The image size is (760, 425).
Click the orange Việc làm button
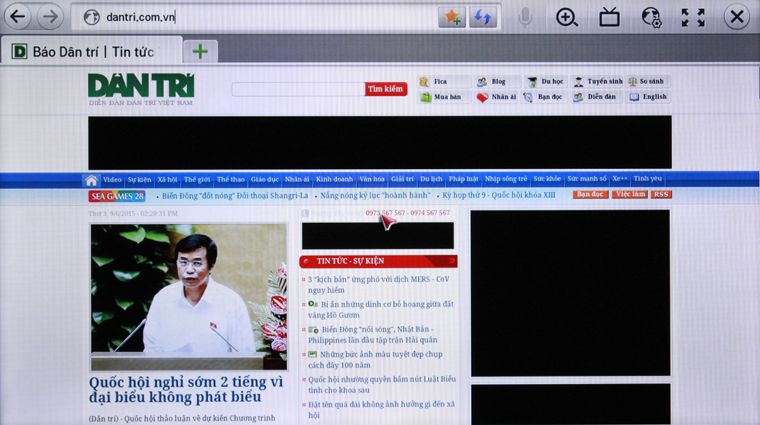pos(630,194)
